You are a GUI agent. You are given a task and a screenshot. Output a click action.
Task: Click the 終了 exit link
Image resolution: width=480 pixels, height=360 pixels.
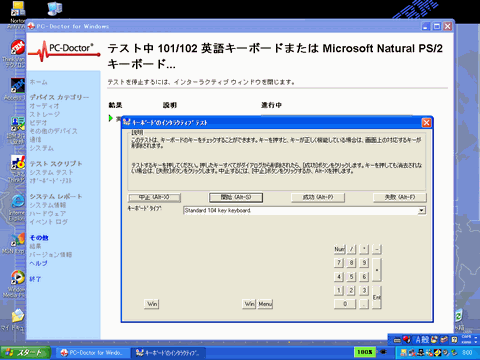coord(35,279)
